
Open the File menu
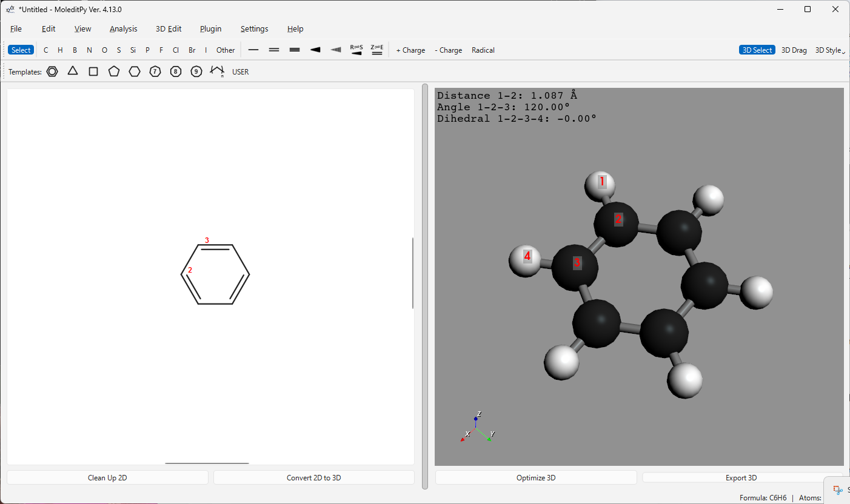(16, 28)
